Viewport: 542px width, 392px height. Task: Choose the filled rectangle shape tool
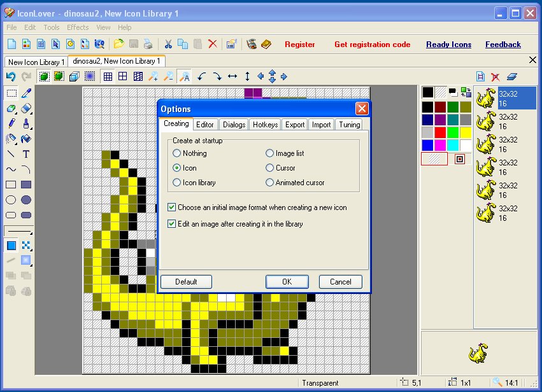[26, 185]
